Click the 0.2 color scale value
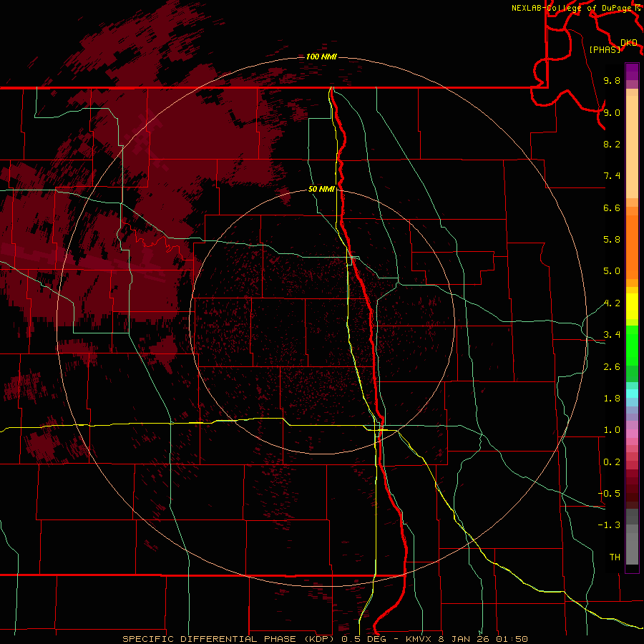The width and height of the screenshot is (644, 644). coord(612,462)
